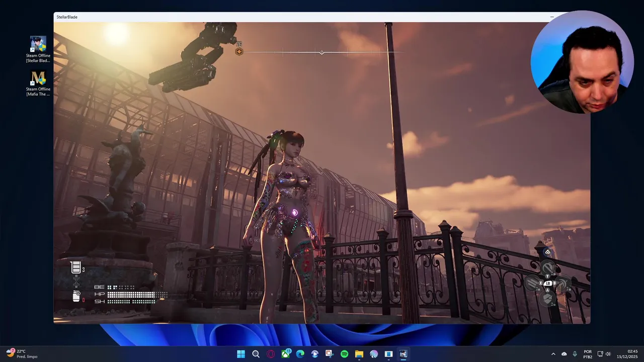The image size is (644, 362).
Task: Open the swirl-logo app in taskbar
Action: [x=374, y=354]
